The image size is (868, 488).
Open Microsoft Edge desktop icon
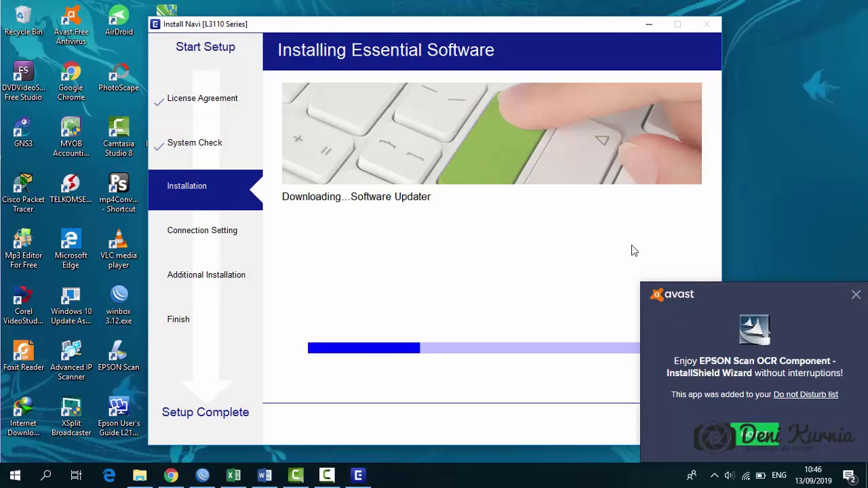tap(71, 249)
